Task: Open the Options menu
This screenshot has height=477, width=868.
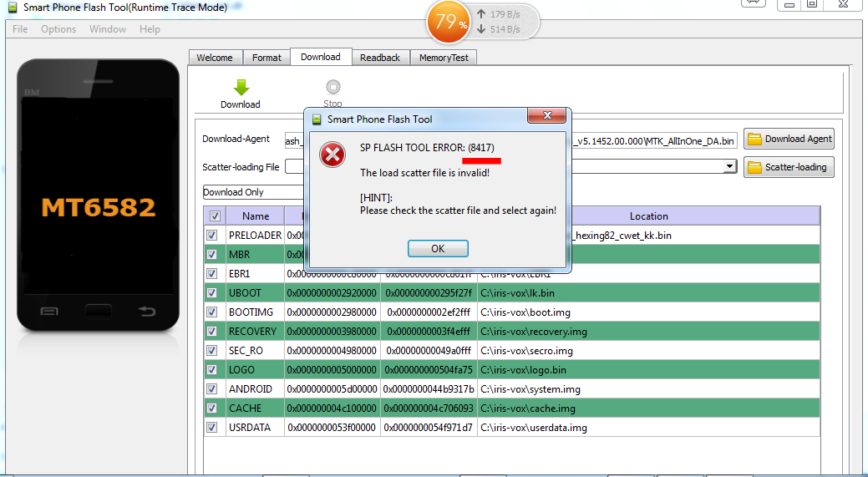Action: (x=58, y=29)
